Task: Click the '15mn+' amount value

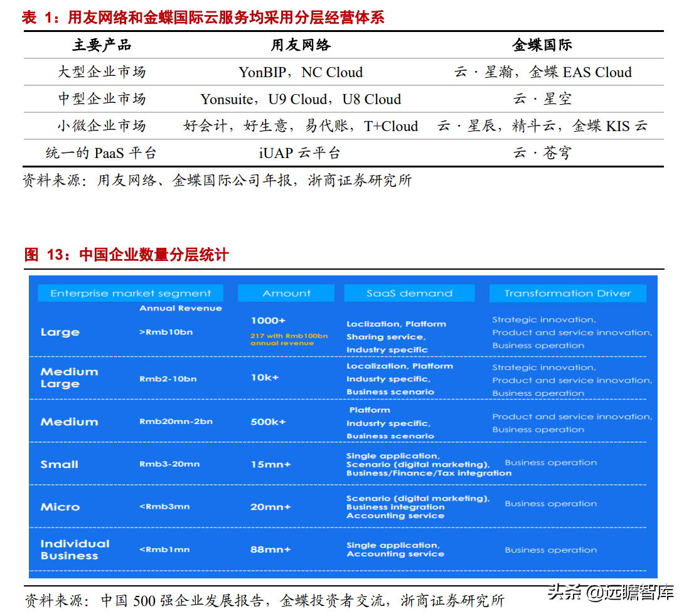Action: pyautogui.click(x=270, y=464)
